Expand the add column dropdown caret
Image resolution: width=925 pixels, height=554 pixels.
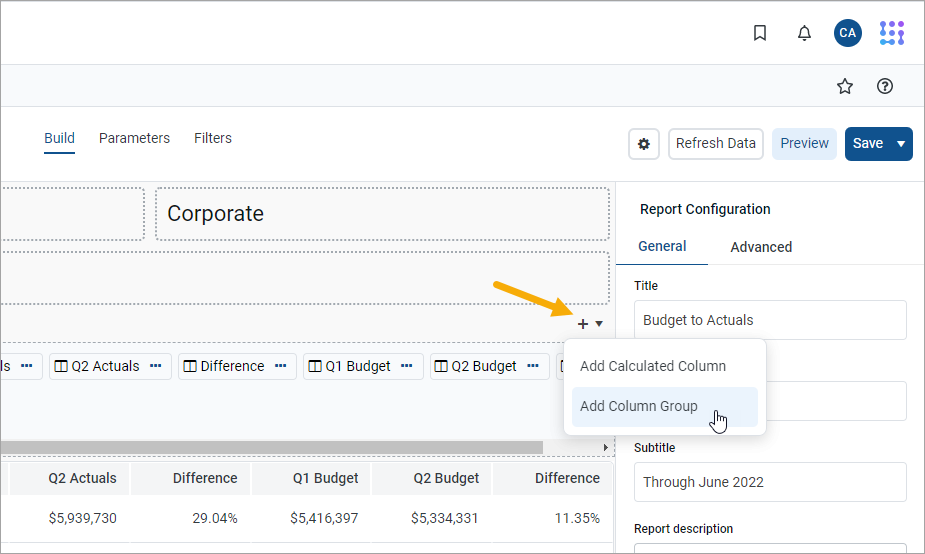pyautogui.click(x=599, y=324)
